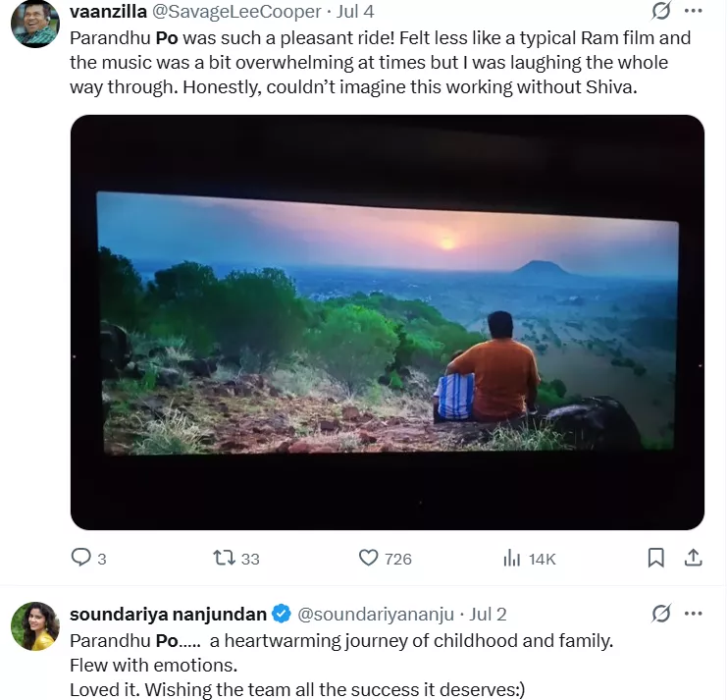The width and height of the screenshot is (728, 700).
Task: Like the post with 726 likes
Action: pos(369,558)
